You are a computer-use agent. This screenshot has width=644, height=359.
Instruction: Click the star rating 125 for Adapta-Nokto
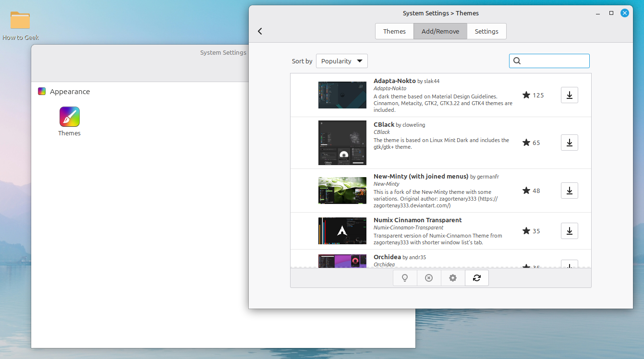[x=533, y=95]
